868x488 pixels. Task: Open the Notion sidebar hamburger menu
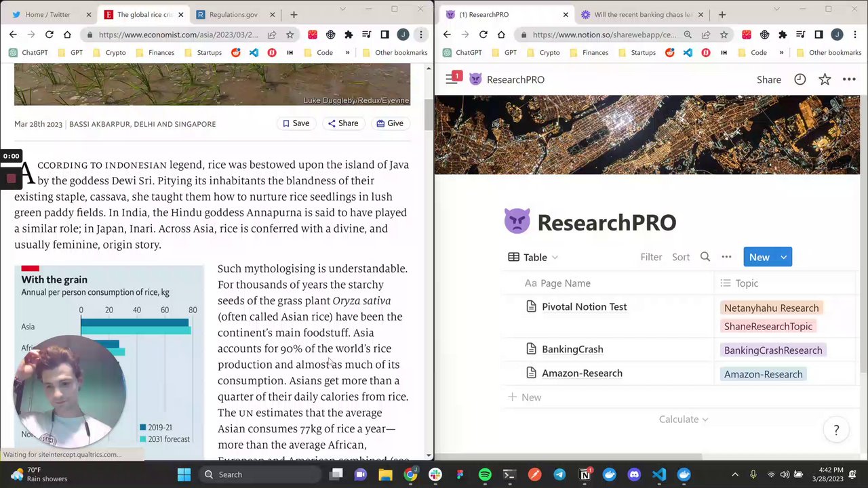click(x=452, y=79)
